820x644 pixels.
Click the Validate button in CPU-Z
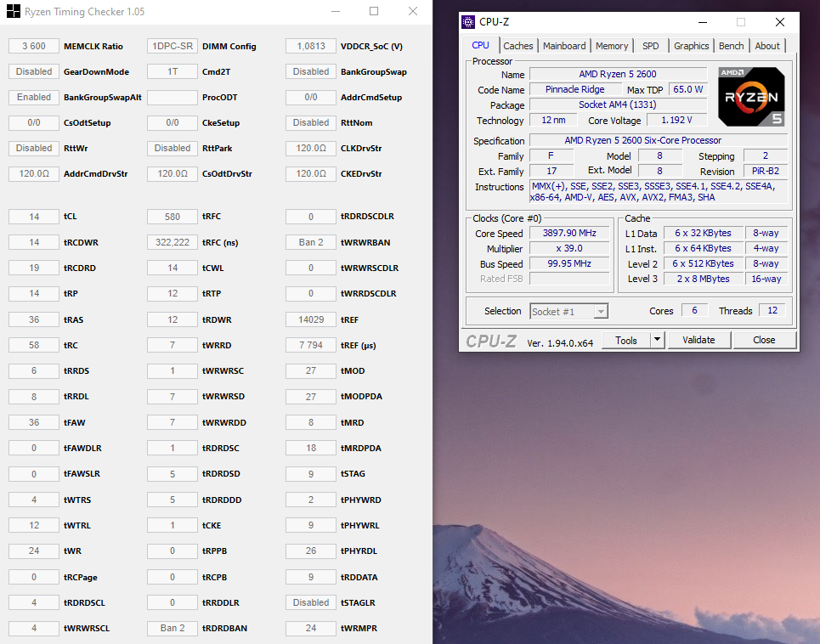coord(698,341)
